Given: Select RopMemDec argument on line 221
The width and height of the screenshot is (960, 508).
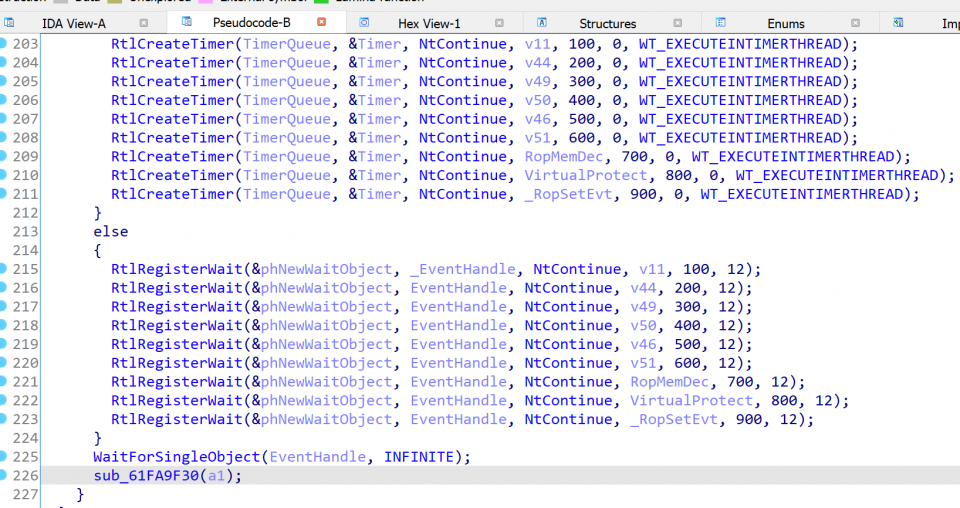Looking at the screenshot, I should tap(670, 382).
